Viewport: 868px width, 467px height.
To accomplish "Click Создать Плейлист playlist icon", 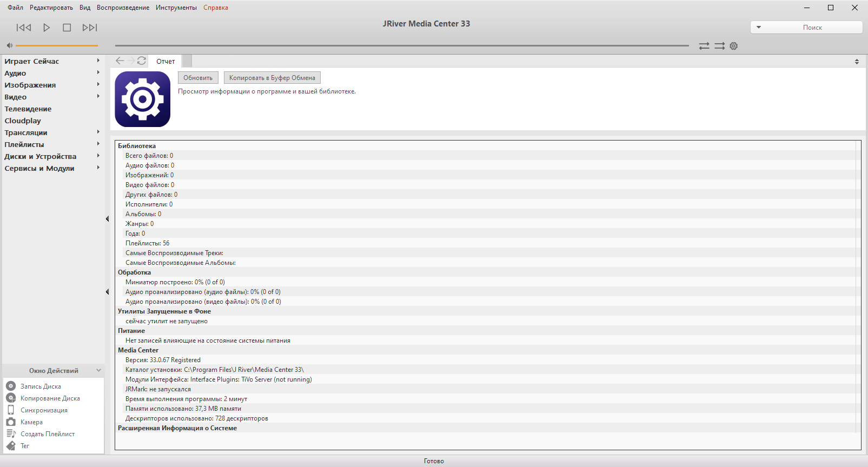I will pos(11,433).
